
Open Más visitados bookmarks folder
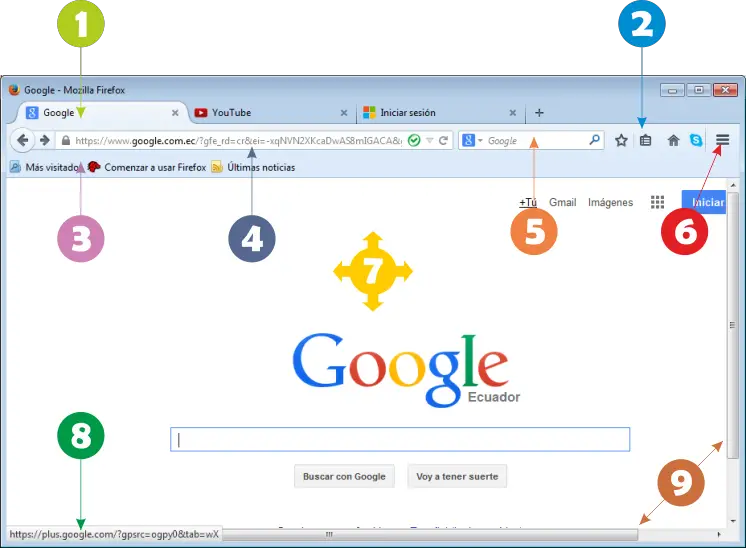pyautogui.click(x=45, y=167)
